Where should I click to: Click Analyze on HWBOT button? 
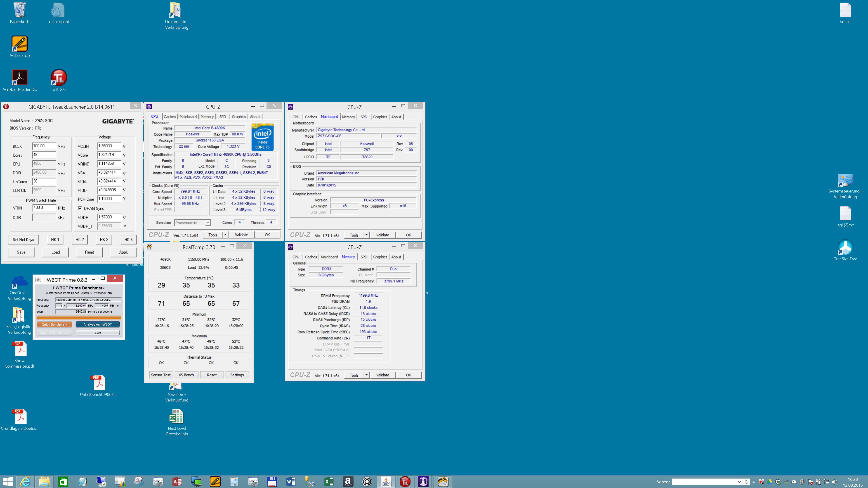[x=97, y=324]
